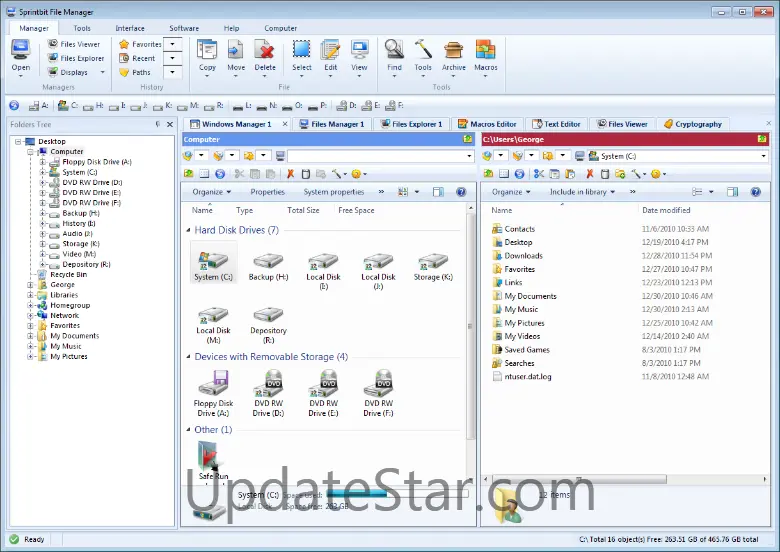
Task: Open Backup (H:) drive icon
Action: click(x=268, y=267)
